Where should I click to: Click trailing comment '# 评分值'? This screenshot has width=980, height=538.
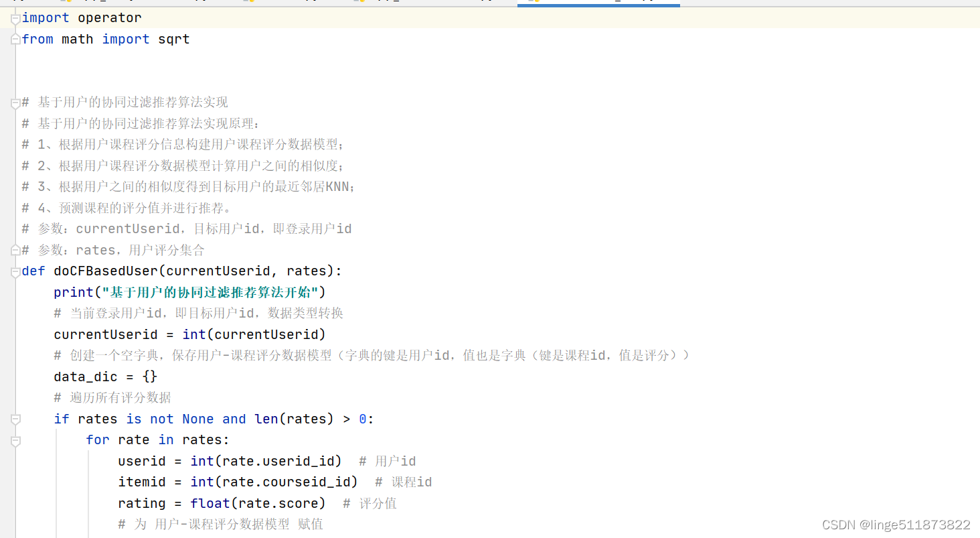[370, 503]
